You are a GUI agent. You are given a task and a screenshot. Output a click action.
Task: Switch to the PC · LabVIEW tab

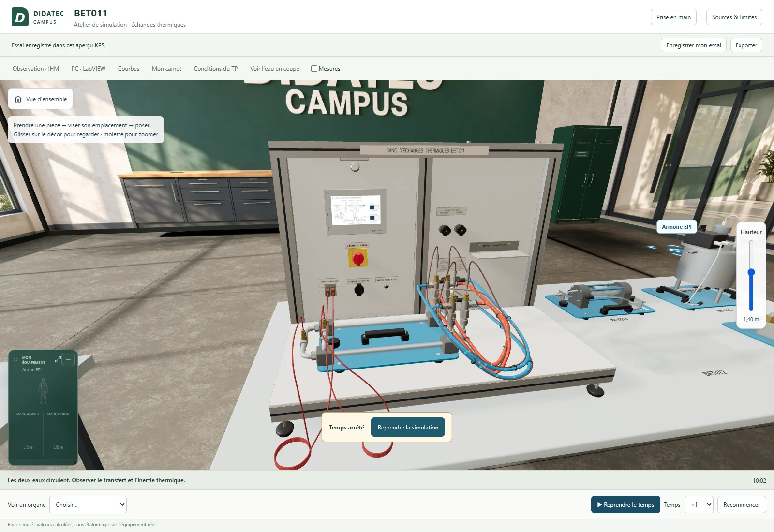coord(89,69)
